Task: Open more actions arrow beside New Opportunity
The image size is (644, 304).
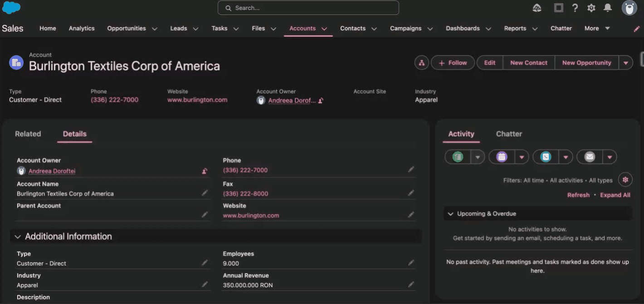Action: 626,63
